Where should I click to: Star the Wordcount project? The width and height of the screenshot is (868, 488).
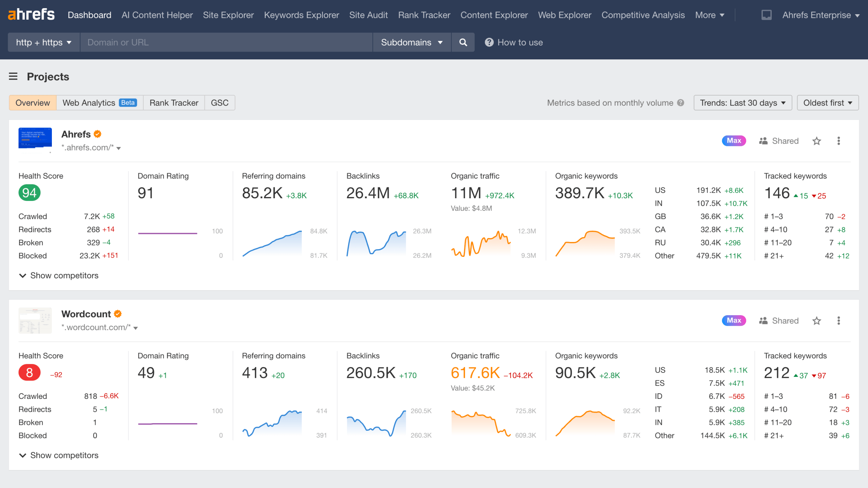coord(817,320)
